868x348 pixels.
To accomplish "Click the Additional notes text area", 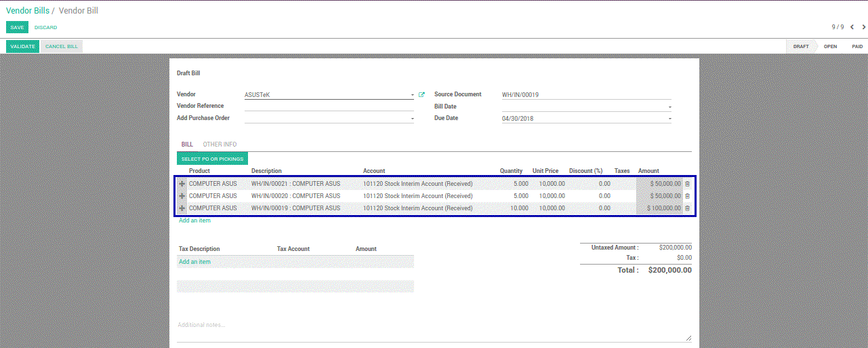I will [x=434, y=330].
